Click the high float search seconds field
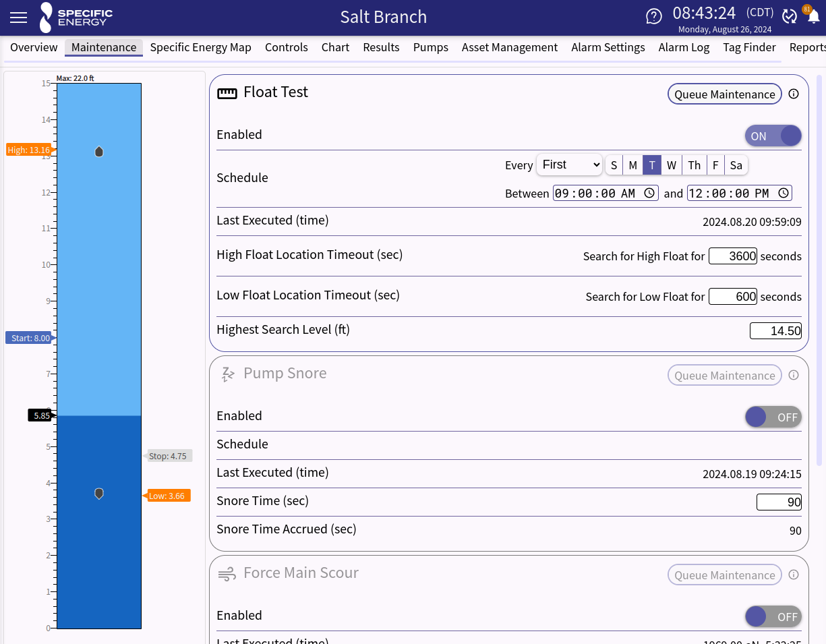 click(733, 256)
